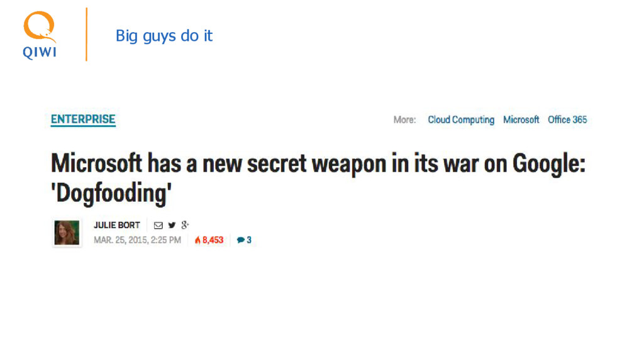Screen dimensions: 644x362
Task: Click the blue comment bubble icon
Action: 241,240
